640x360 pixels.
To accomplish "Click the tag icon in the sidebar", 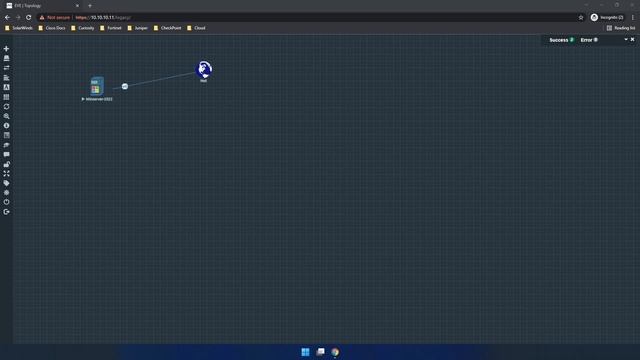I will point(6,183).
